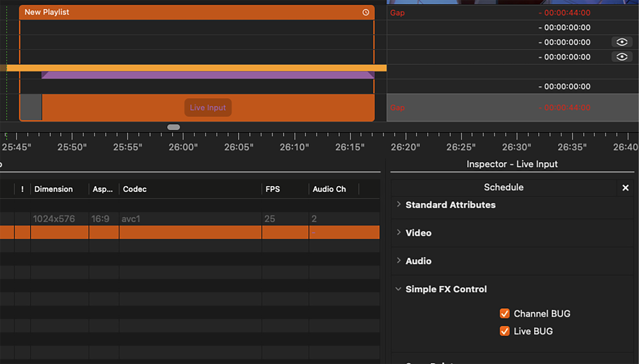
Task: Click the FPS column header
Action: click(273, 189)
